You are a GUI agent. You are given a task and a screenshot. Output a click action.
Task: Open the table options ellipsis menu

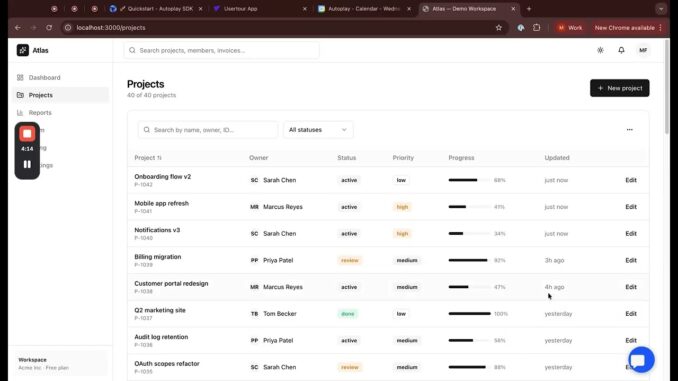(629, 130)
